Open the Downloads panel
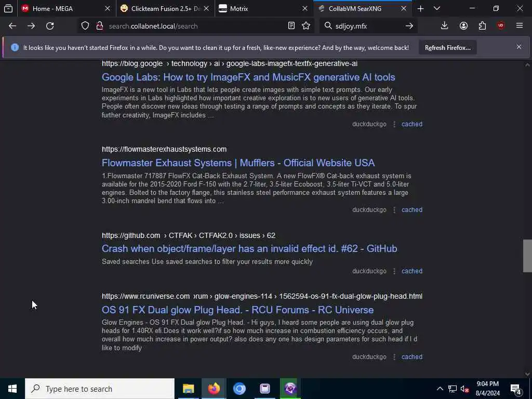The width and height of the screenshot is (532, 399). 445,26
